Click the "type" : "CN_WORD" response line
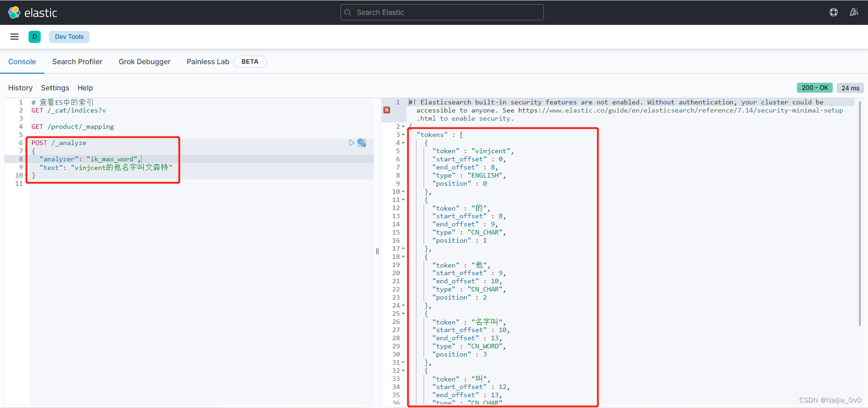Image resolution: width=868 pixels, height=408 pixels. [469, 346]
